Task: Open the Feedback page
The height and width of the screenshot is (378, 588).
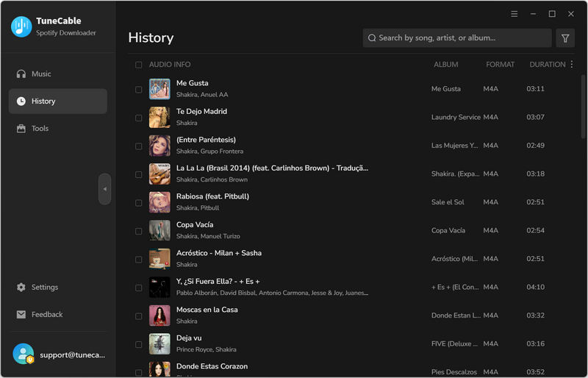Action: coord(58,315)
